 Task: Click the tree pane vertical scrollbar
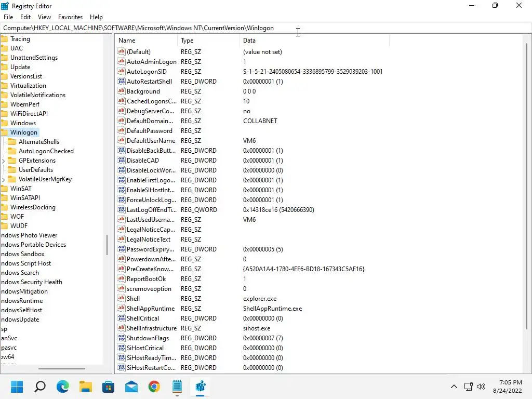107,244
